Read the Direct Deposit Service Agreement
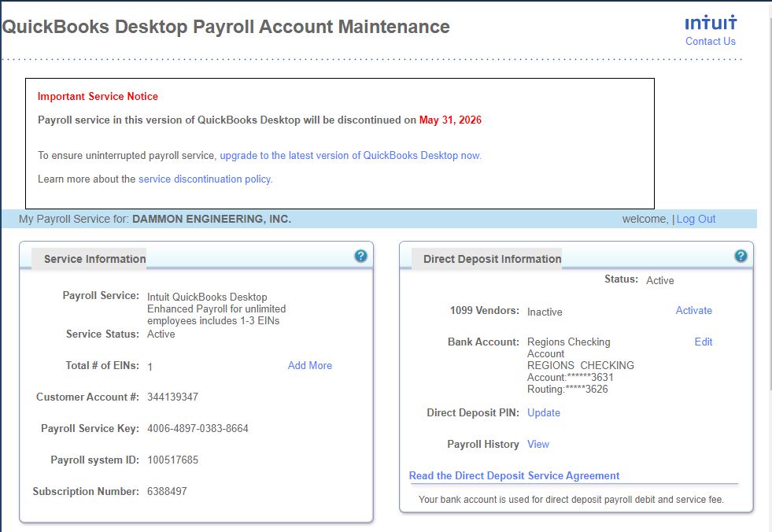The image size is (772, 532). [514, 476]
